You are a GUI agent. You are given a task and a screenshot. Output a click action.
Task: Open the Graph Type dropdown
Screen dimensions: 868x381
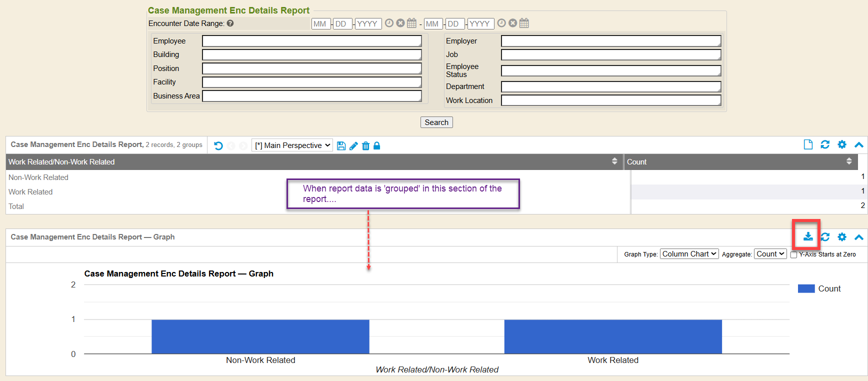click(x=689, y=254)
